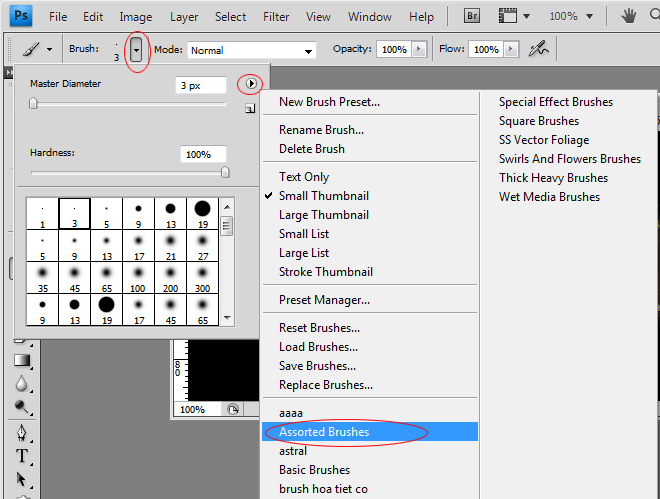Launch Adobe Bridge with the Br icon
This screenshot has height=499, width=660.
point(472,16)
